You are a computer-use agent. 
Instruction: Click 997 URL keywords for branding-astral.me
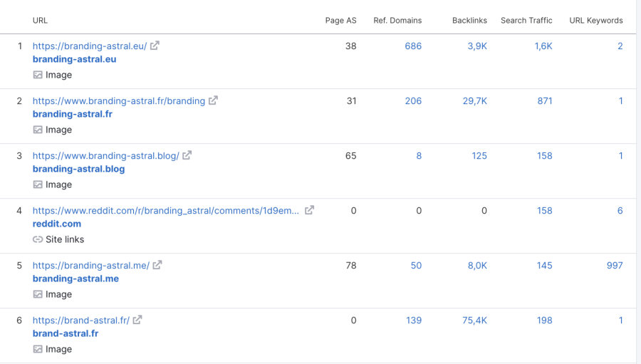(x=614, y=265)
